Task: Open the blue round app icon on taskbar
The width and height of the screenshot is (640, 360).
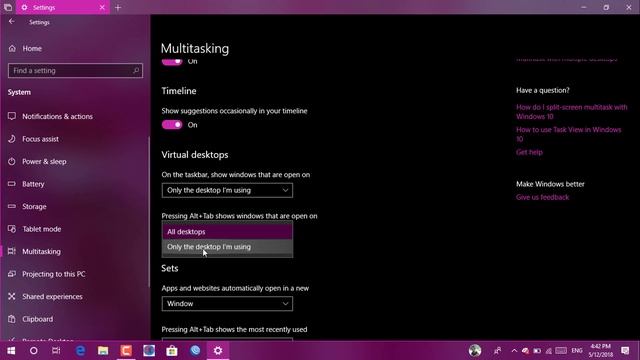Action: tap(195, 351)
